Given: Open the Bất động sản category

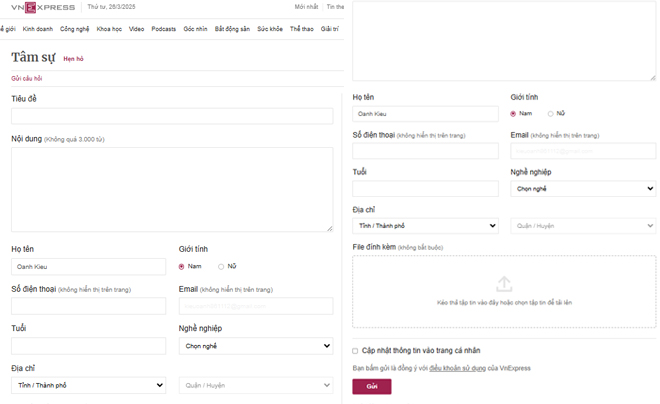Looking at the screenshot, I should point(232,29).
